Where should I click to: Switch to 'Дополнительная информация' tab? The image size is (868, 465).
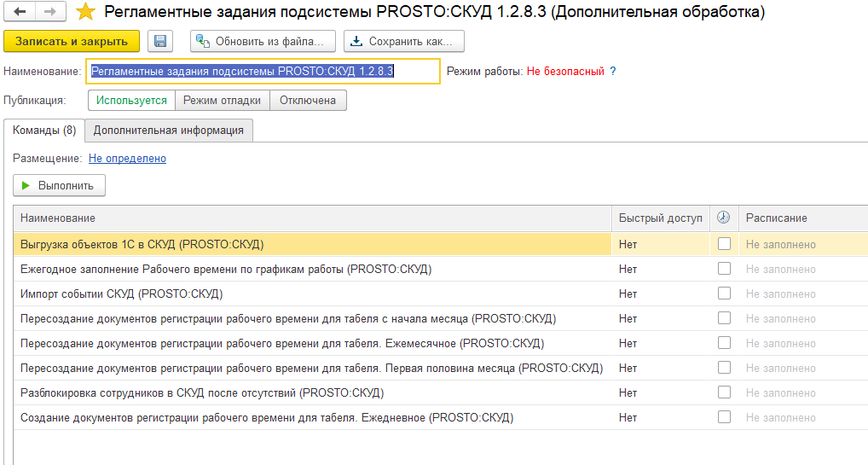click(x=168, y=131)
